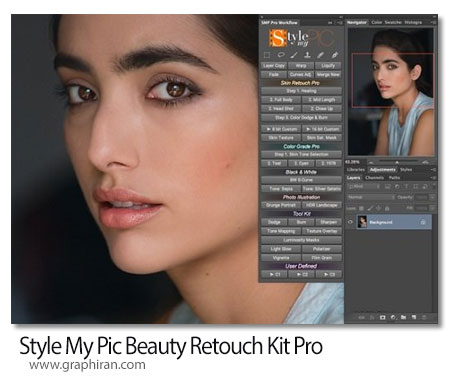Click the lock image pixels brush icon
450x379 pixels.
pos(370,208)
